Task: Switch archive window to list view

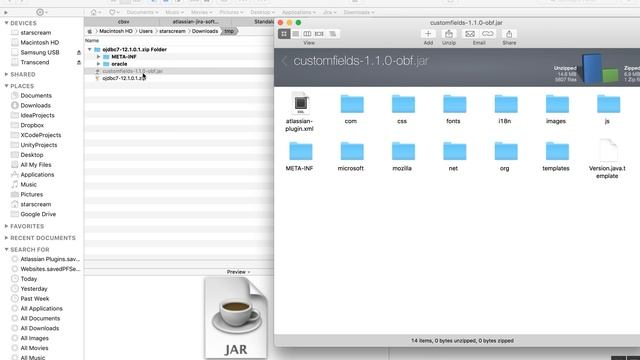Action: pos(296,34)
